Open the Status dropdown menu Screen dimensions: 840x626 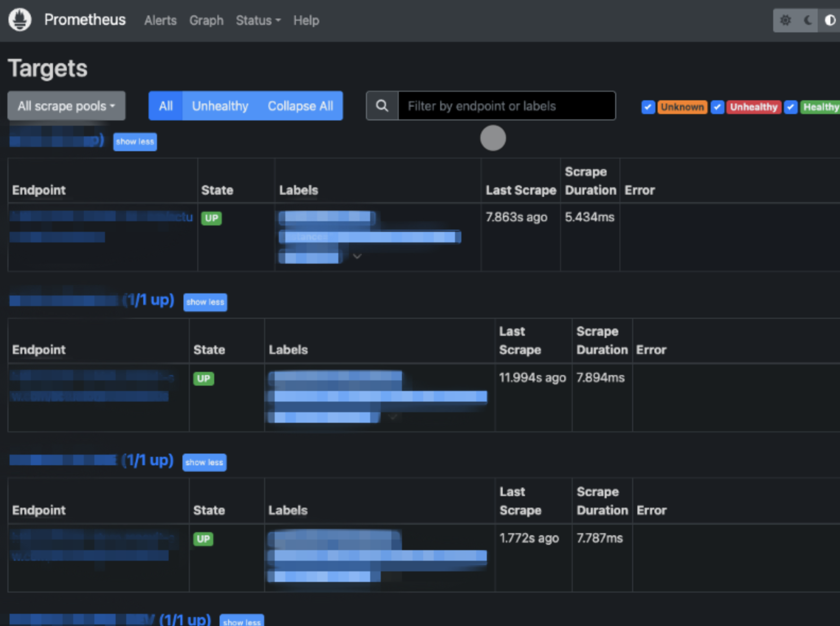tap(258, 20)
